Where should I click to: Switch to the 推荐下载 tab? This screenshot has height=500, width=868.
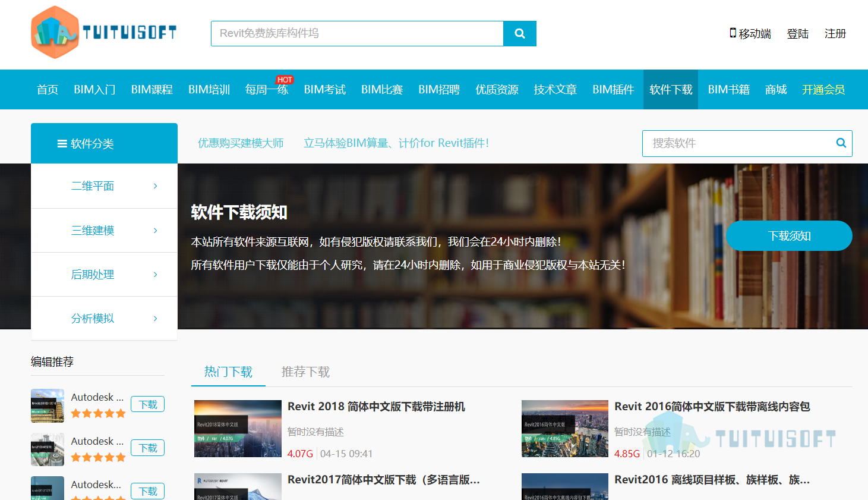pyautogui.click(x=305, y=372)
